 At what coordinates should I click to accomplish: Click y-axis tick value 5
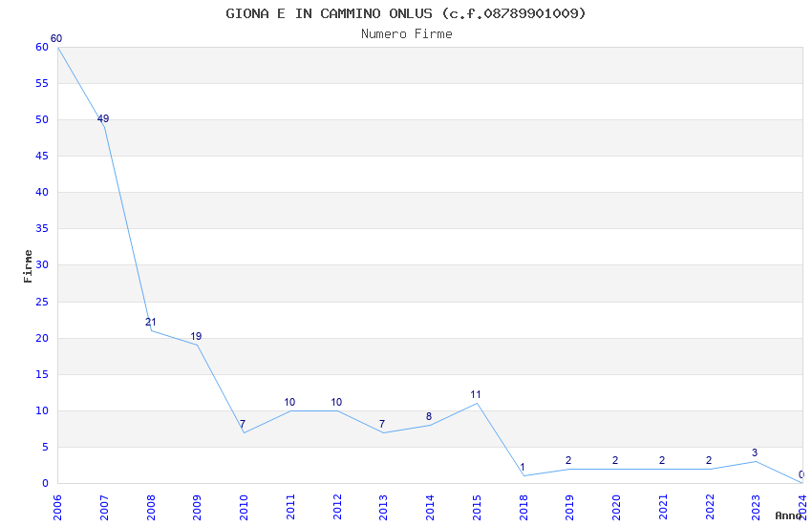click(45, 447)
